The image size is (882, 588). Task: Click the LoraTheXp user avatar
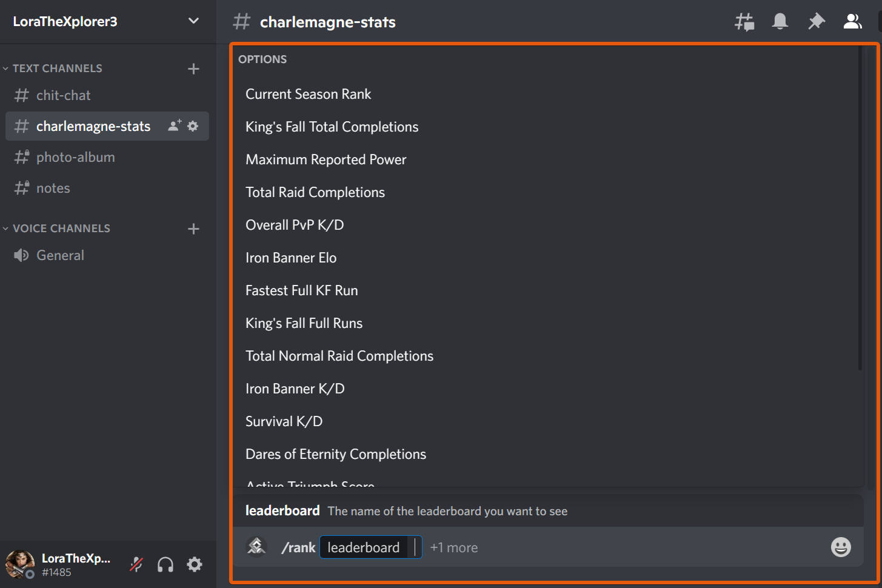(20, 564)
